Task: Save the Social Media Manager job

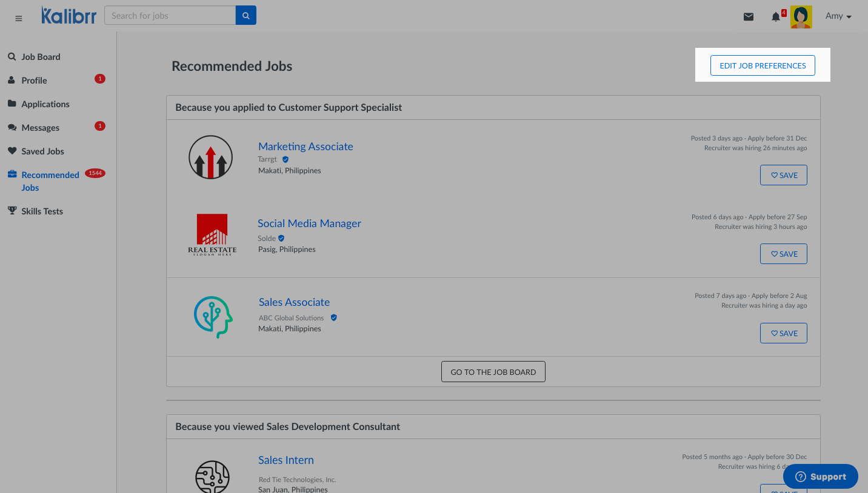Action: point(783,254)
